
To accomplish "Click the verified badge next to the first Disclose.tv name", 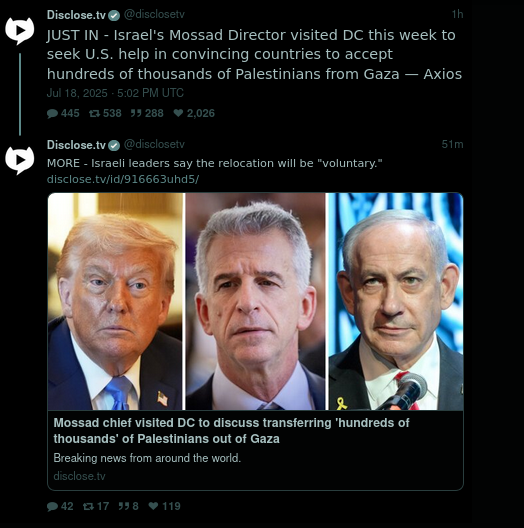I will point(114,15).
